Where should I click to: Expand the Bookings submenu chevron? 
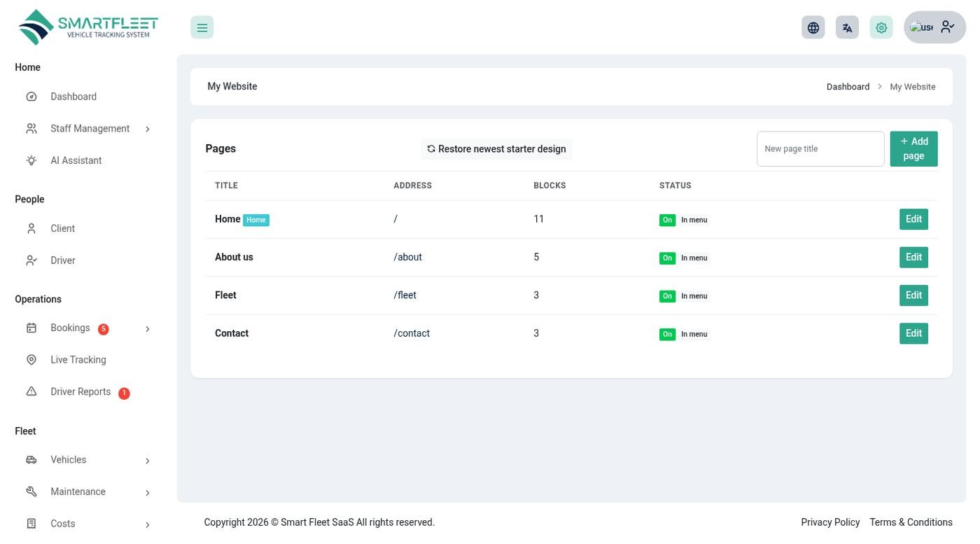point(147,328)
